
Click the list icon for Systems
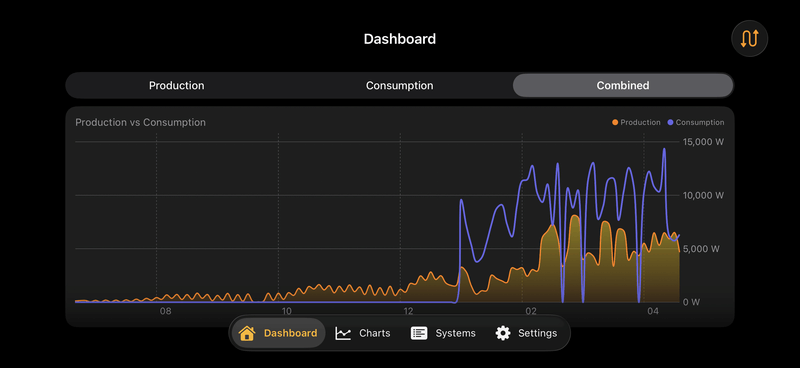point(419,333)
